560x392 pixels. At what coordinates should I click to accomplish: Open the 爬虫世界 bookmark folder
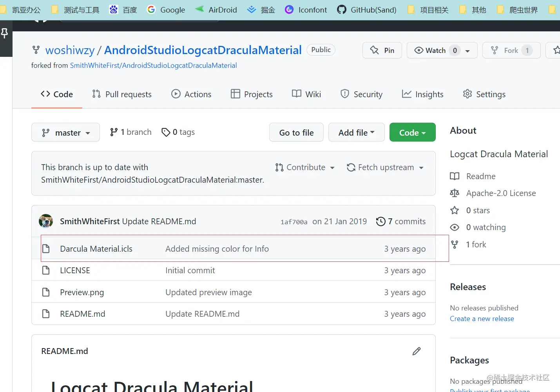517,10
